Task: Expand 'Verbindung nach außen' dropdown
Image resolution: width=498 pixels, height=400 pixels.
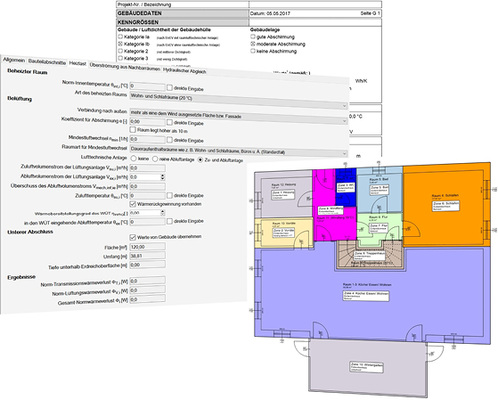Action: pos(238,116)
